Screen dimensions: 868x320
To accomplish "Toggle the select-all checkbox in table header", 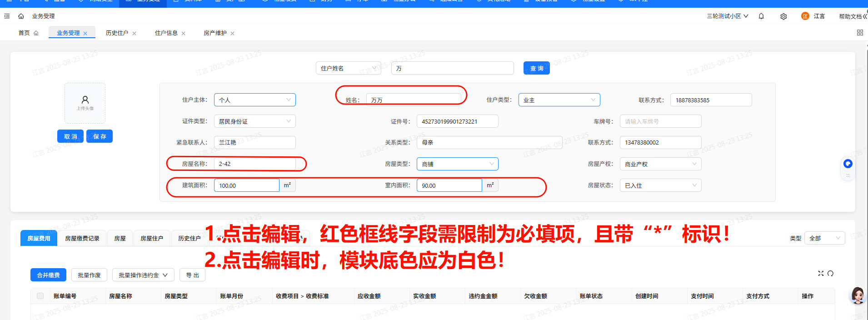I will point(40,296).
